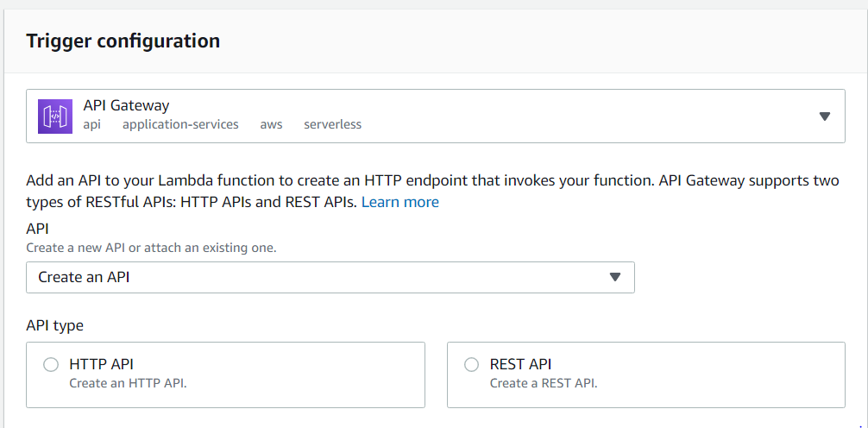Image resolution: width=868 pixels, height=428 pixels.
Task: Click the 'Create a REST API.' description
Action: coord(544,382)
